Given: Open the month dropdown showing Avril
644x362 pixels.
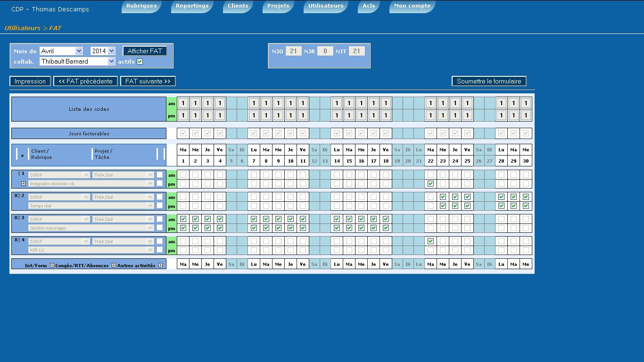Looking at the screenshot, I should (61, 51).
